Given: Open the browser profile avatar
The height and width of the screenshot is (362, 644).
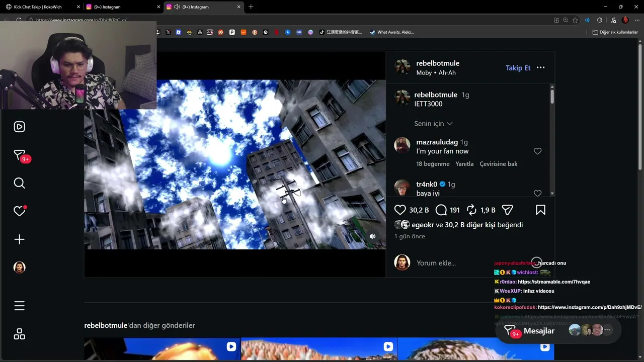Looking at the screenshot, I should pos(625,20).
